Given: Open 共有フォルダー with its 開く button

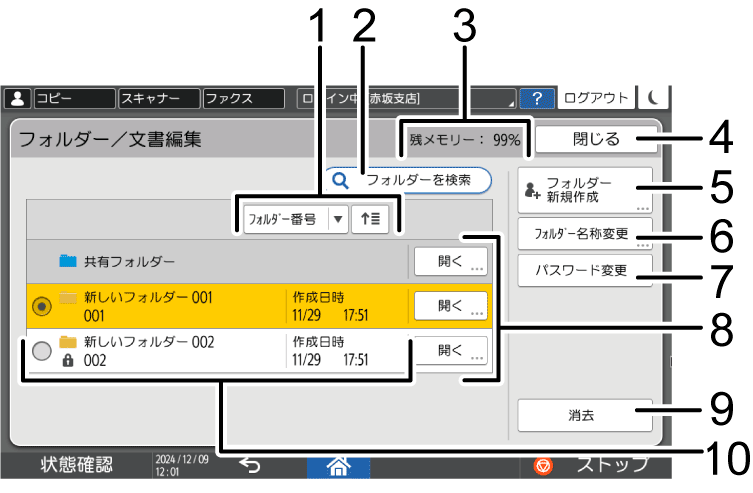Looking at the screenshot, I should [451, 262].
